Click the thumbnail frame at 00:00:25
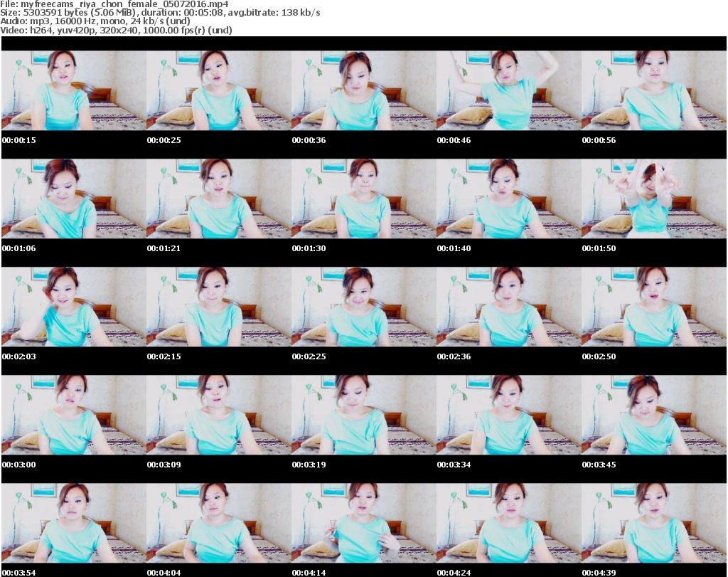This screenshot has height=577, width=728. pos(219,90)
